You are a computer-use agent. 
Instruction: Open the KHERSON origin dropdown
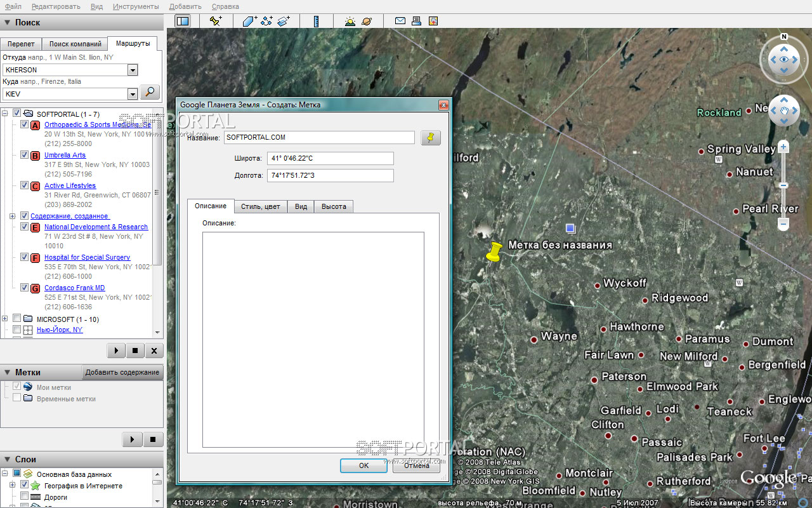point(133,70)
